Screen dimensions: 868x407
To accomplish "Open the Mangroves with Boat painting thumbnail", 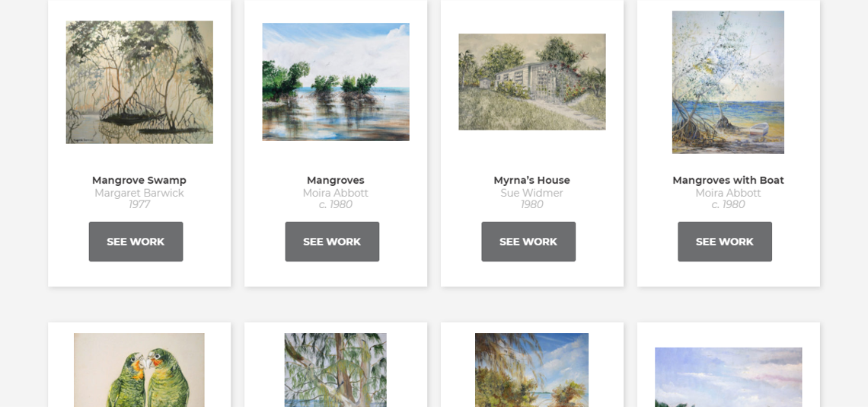I will click(x=728, y=82).
